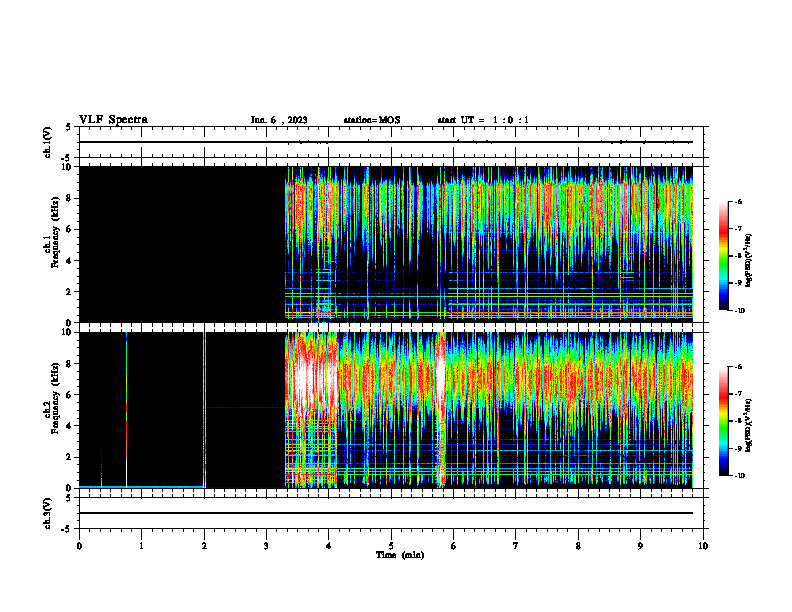792x612 pixels.
Task: Click time axis tick label "8"
Action: (x=578, y=546)
